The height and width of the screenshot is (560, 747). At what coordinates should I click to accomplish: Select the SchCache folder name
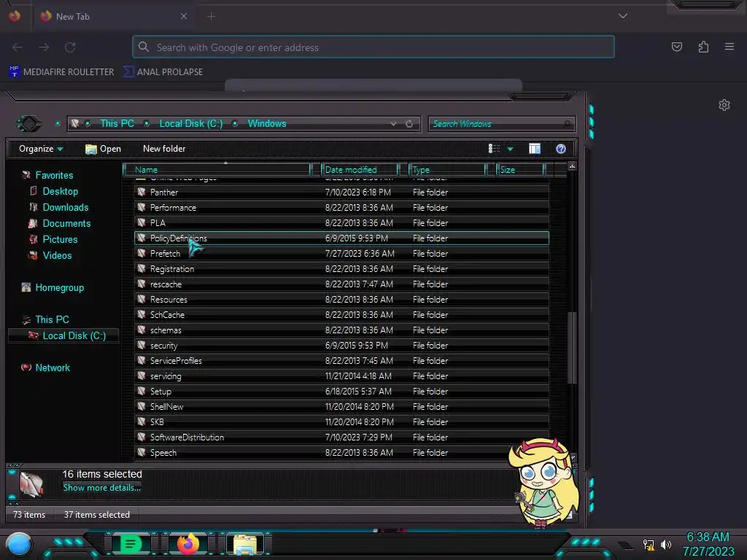167,315
